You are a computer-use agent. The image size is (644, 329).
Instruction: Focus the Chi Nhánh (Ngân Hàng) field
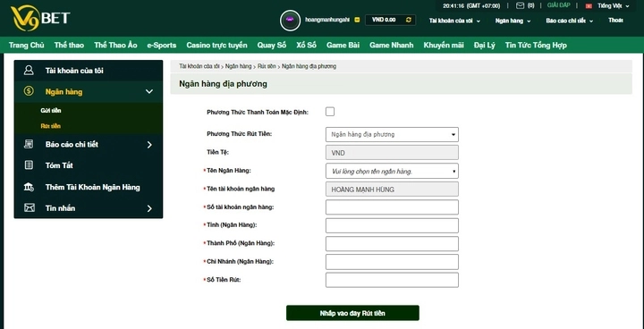pos(392,262)
